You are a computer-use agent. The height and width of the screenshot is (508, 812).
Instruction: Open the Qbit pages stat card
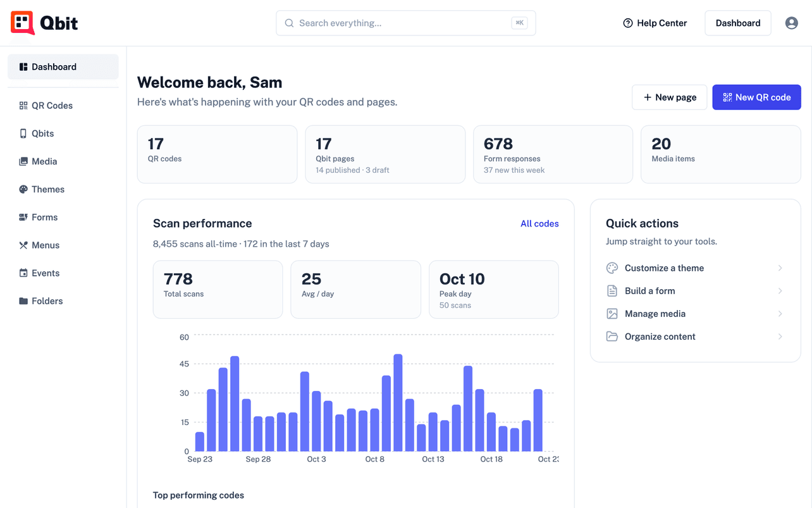pos(385,154)
